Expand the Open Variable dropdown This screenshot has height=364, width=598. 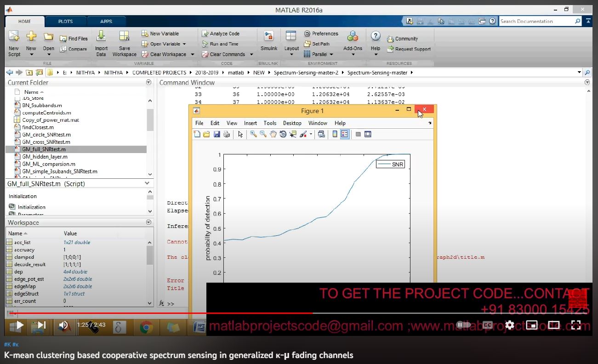(x=184, y=44)
